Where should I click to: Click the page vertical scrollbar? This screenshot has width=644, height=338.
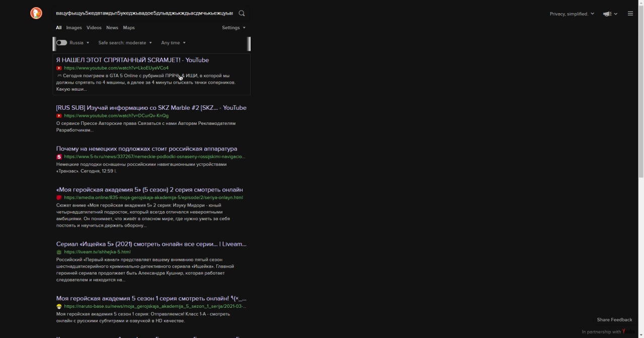(641, 91)
